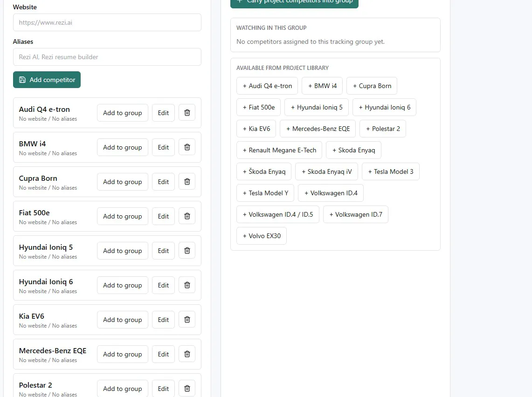The height and width of the screenshot is (397, 532).
Task: Select '+ Tesla Model Y' chip
Action: (x=265, y=193)
